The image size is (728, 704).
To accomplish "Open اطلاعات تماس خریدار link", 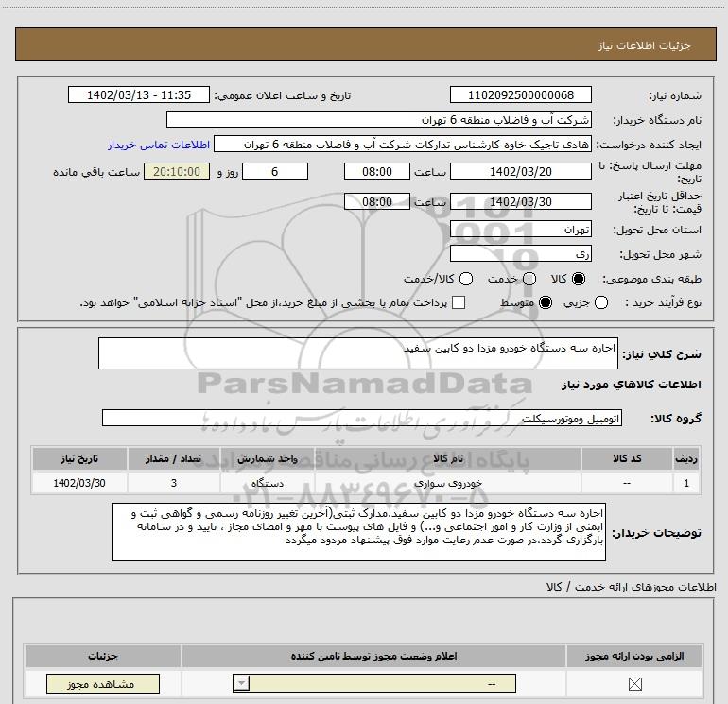I will 159,145.
